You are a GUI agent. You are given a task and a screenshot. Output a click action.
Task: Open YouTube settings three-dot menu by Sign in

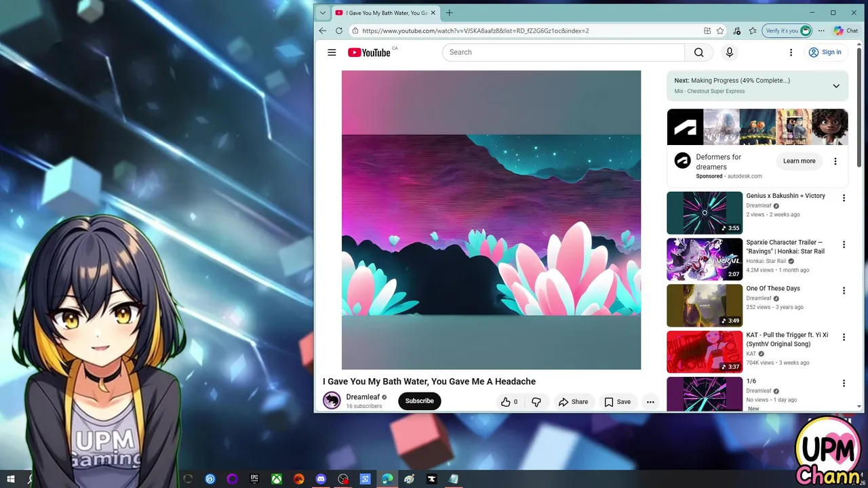[x=791, y=52]
